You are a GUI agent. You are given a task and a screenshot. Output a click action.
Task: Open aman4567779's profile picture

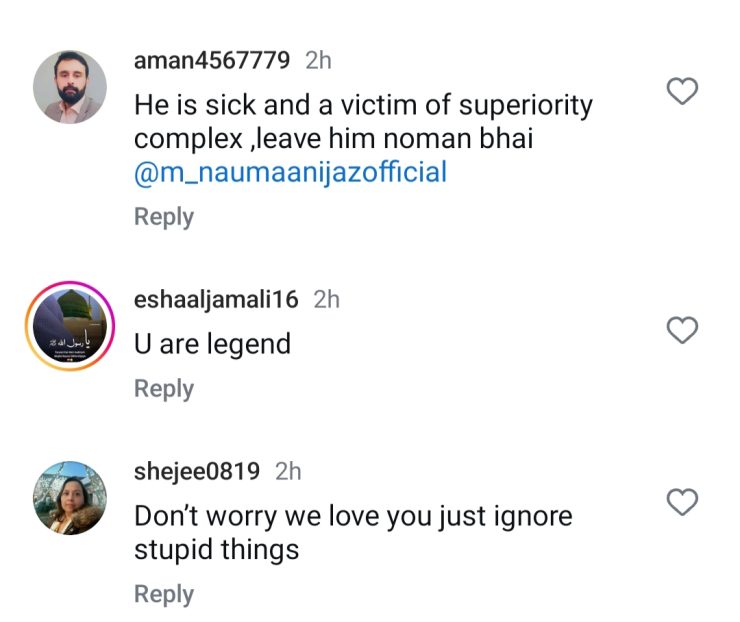pyautogui.click(x=70, y=87)
